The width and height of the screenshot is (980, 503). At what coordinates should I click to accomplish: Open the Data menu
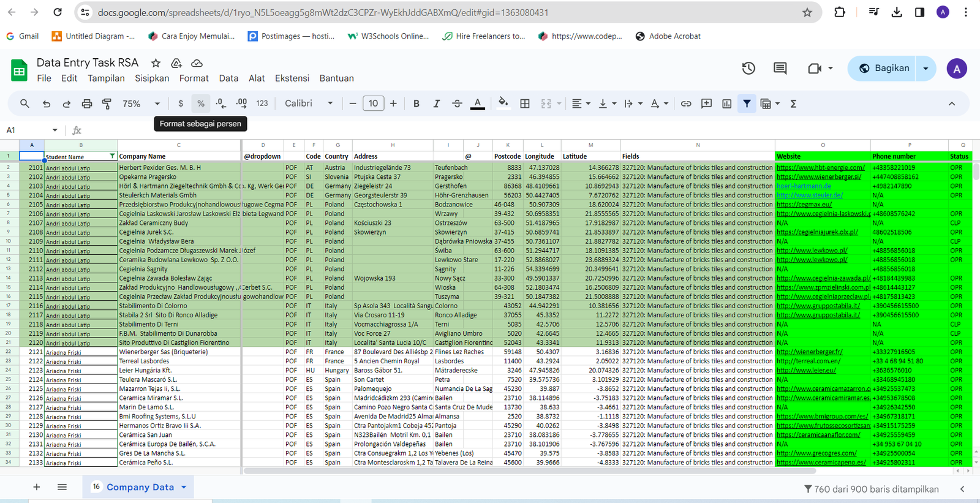(228, 78)
